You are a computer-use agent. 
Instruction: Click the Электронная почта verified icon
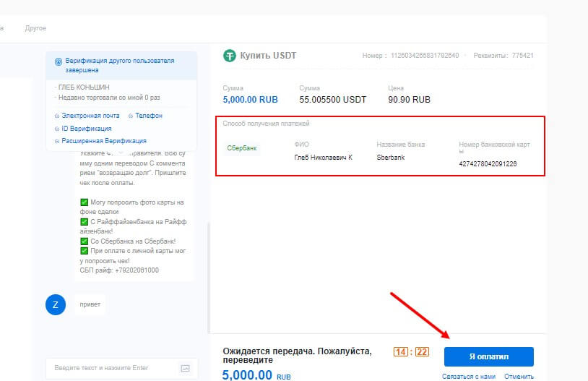57,116
